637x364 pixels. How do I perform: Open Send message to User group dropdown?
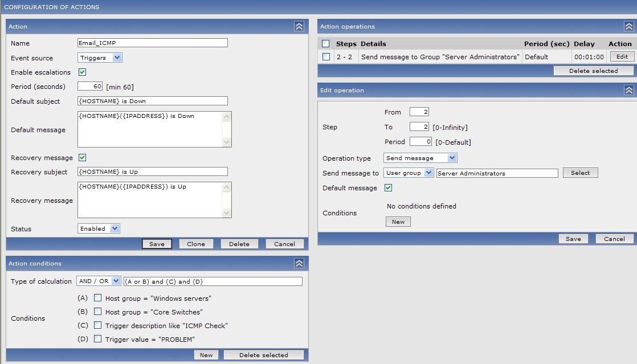[409, 173]
